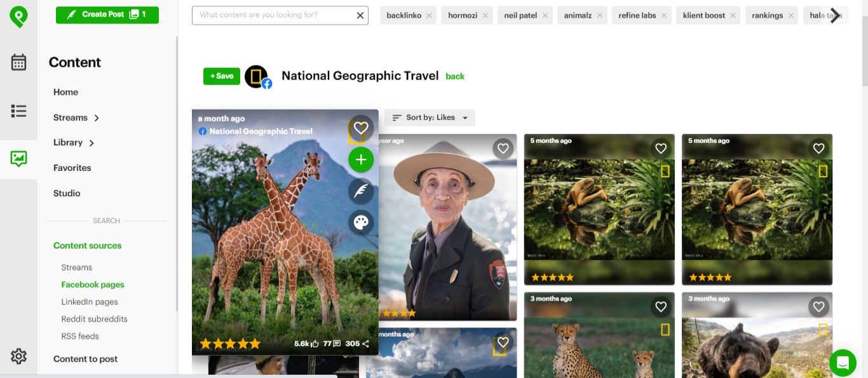Select the neil patel tag label
The width and height of the screenshot is (868, 378).
click(520, 15)
